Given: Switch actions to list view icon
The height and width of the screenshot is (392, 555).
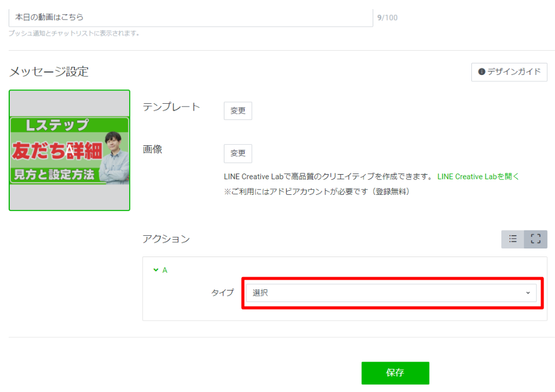Looking at the screenshot, I should tap(512, 239).
